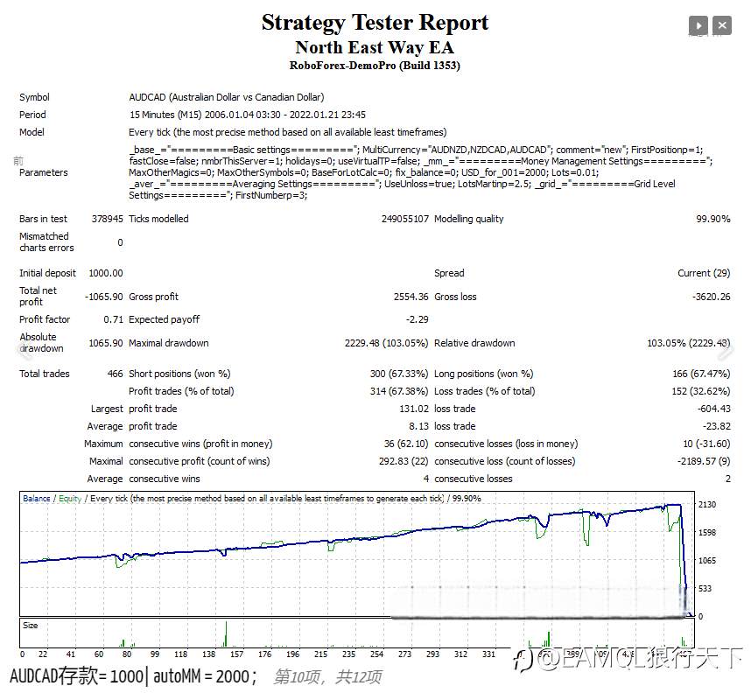The image size is (751, 700).
Task: Click the x-axis tick '331' below the chart
Action: (x=488, y=654)
